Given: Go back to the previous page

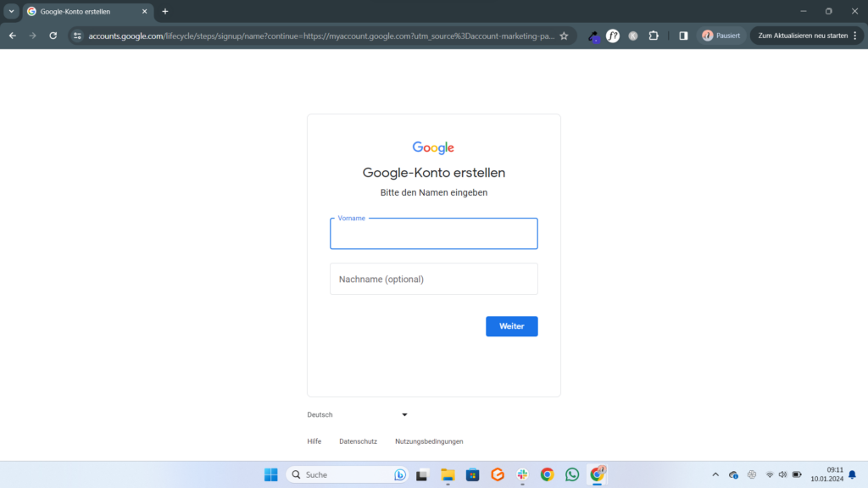Looking at the screenshot, I should tap(12, 36).
